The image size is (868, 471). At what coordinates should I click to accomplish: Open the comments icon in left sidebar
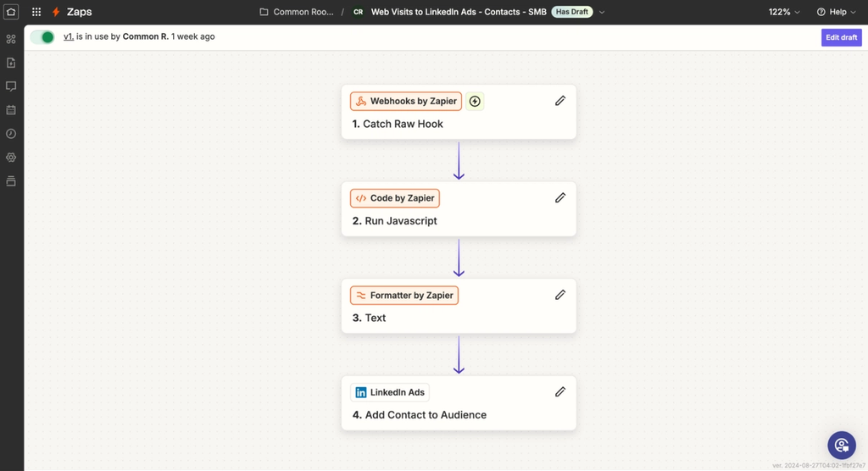10,86
